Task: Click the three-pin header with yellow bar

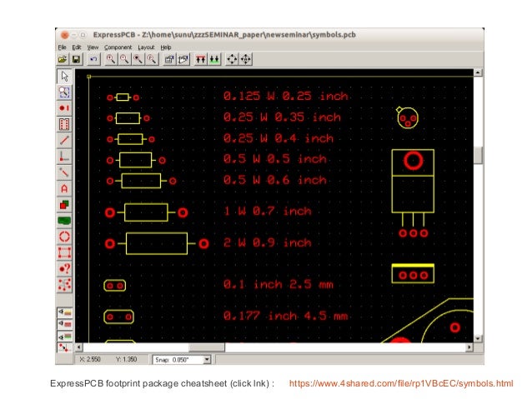Action: pos(413,273)
